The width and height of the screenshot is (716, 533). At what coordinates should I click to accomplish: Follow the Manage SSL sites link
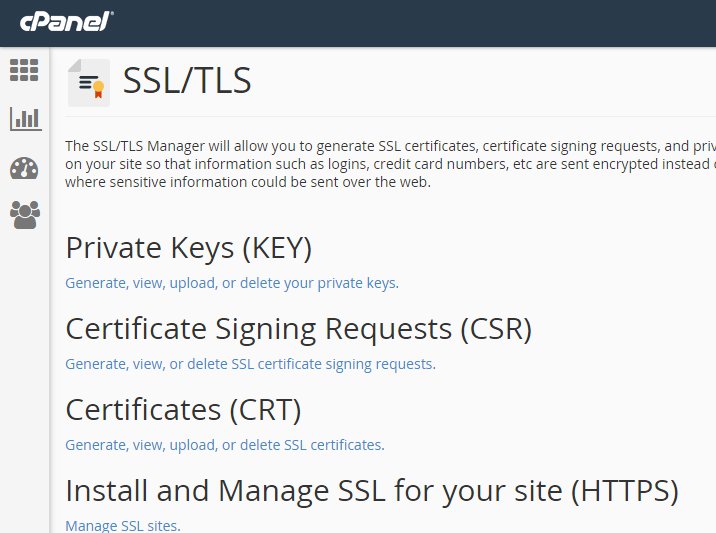[x=123, y=525]
